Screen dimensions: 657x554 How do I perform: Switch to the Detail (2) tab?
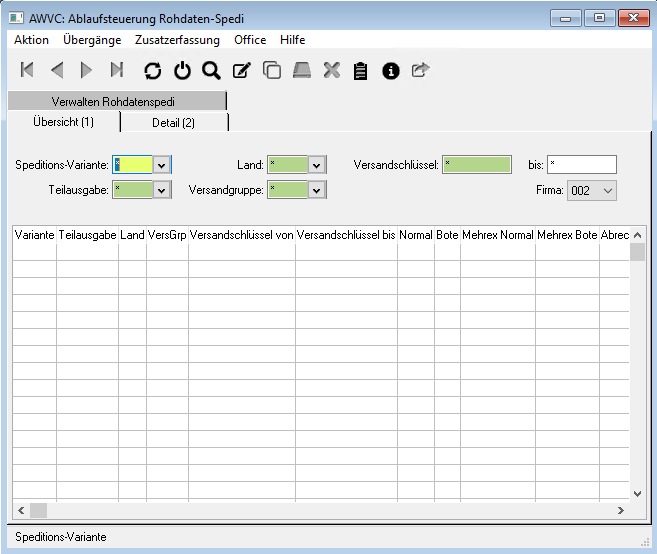[x=174, y=122]
